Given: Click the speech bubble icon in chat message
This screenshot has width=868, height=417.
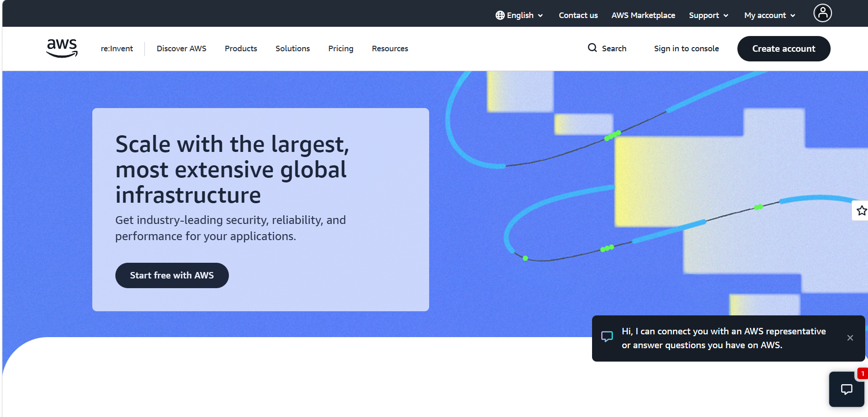Looking at the screenshot, I should click(x=607, y=337).
